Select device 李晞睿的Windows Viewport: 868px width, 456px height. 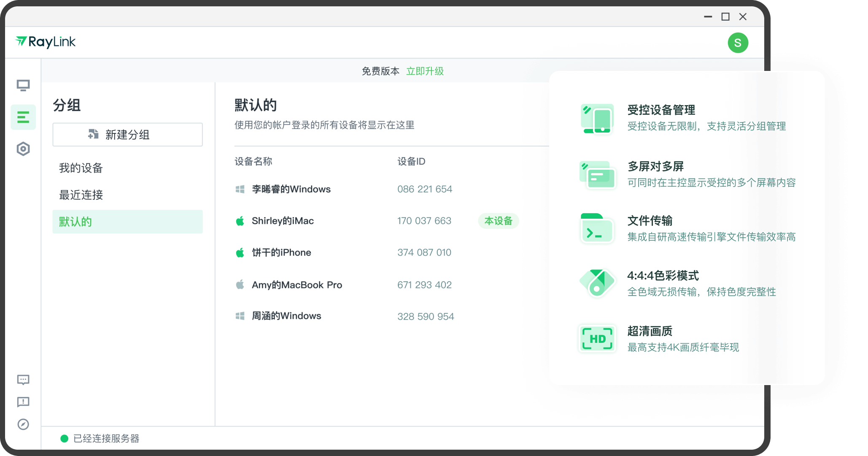pyautogui.click(x=291, y=189)
